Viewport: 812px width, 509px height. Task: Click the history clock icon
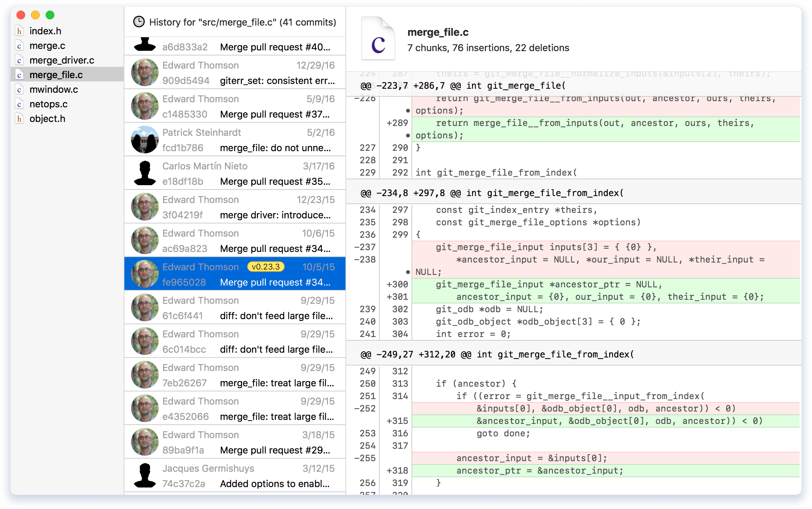pyautogui.click(x=139, y=22)
